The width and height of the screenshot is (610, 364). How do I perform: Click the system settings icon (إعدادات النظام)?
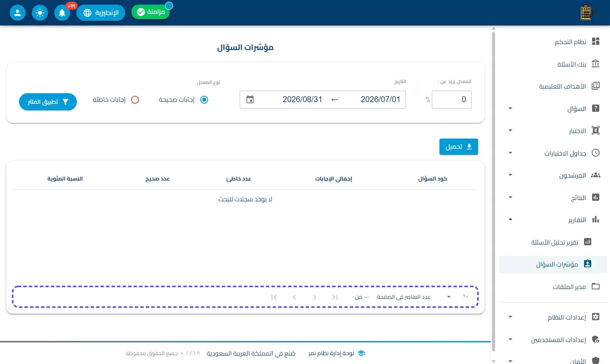click(x=596, y=317)
